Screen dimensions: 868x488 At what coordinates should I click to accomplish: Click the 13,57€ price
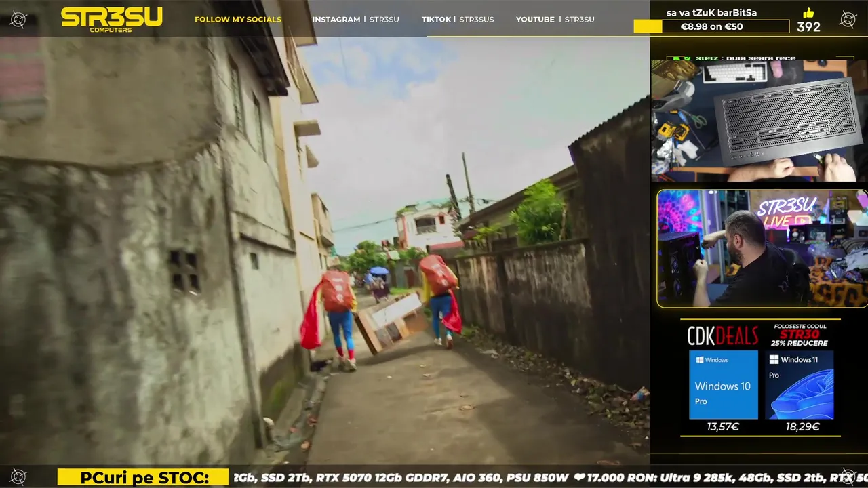pos(723,426)
